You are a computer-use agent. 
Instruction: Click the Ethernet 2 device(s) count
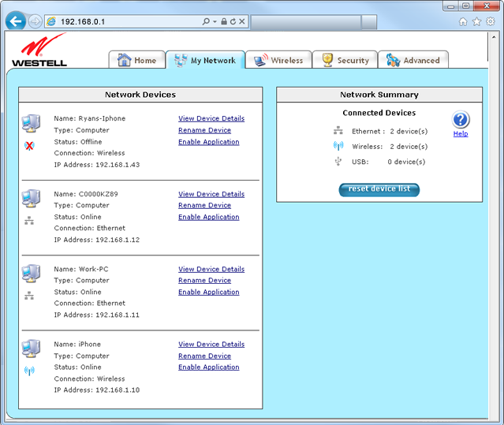(x=409, y=132)
